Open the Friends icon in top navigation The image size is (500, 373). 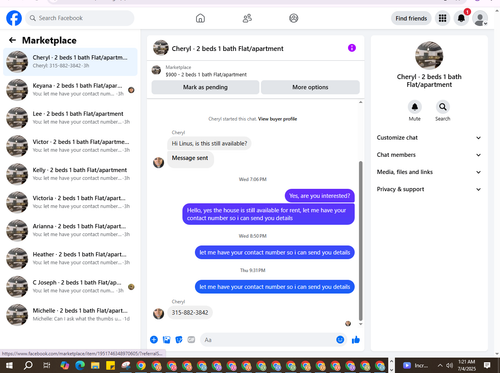point(247,18)
